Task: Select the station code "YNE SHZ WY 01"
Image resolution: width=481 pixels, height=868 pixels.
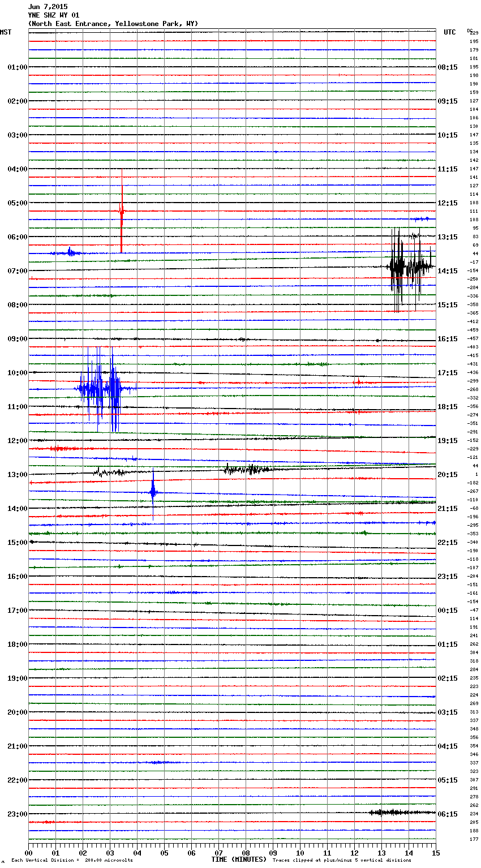Action: coord(53,15)
